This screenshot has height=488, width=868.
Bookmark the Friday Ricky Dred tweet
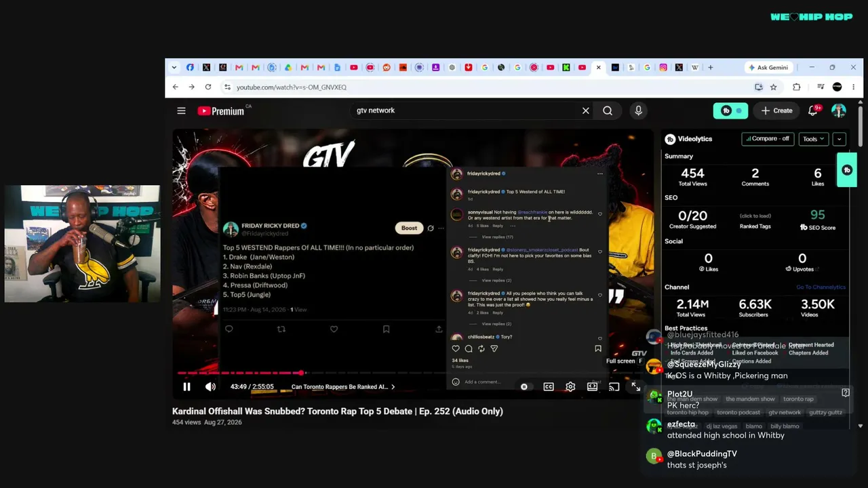coord(386,329)
